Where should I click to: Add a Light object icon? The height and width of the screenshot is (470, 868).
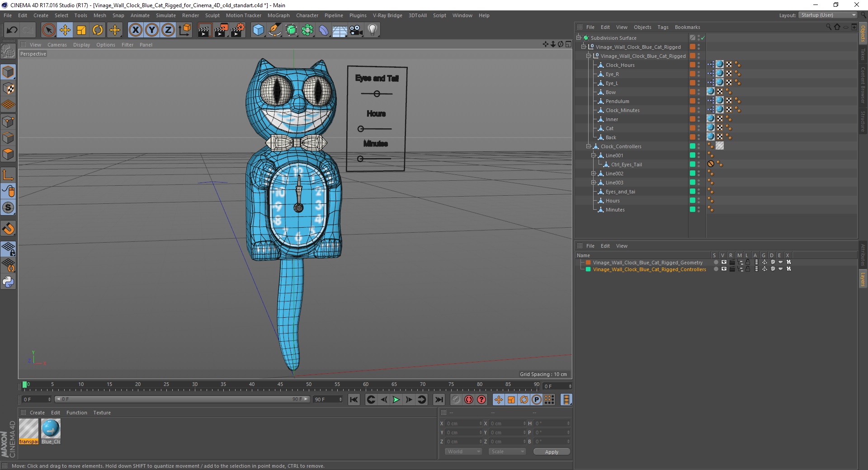click(x=373, y=30)
